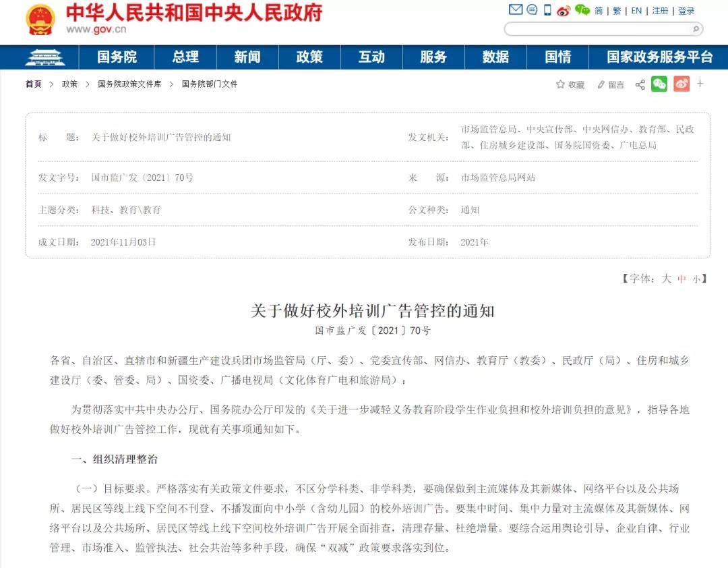
Task: Add page to favorites with 收藏
Action: [x=570, y=84]
